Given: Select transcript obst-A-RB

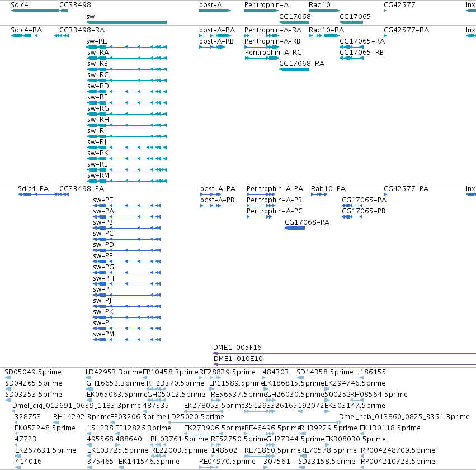Looking at the screenshot, I should coord(212,47).
